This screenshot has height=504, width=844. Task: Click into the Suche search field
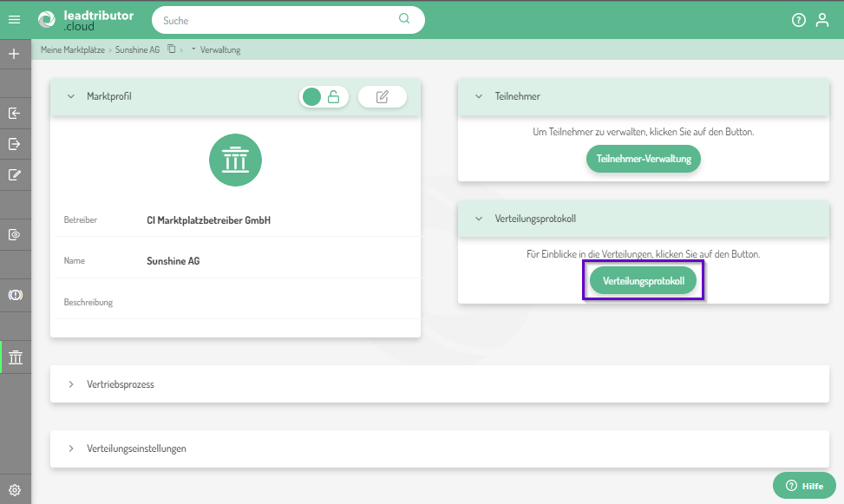pyautogui.click(x=278, y=20)
